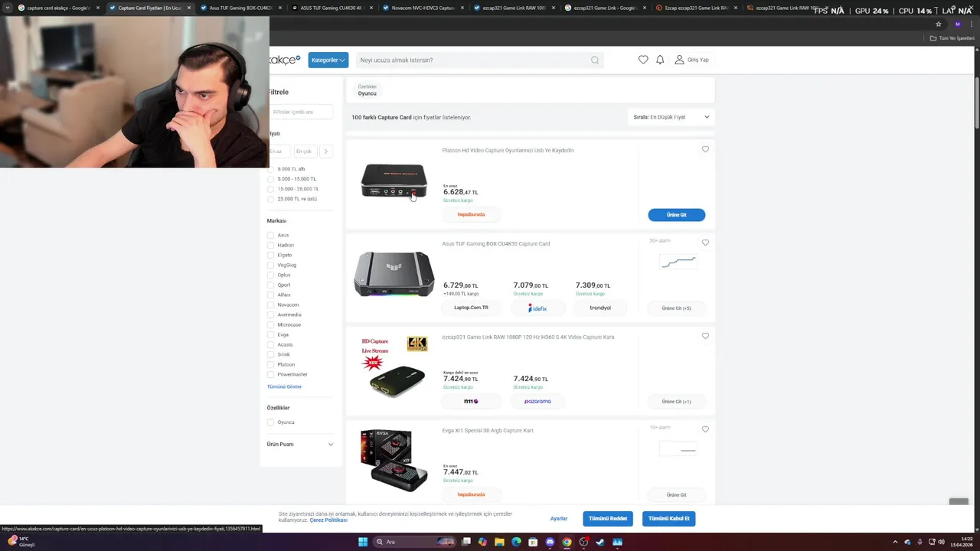Check the Elgato brand filter
The width and height of the screenshot is (980, 551).
click(270, 255)
